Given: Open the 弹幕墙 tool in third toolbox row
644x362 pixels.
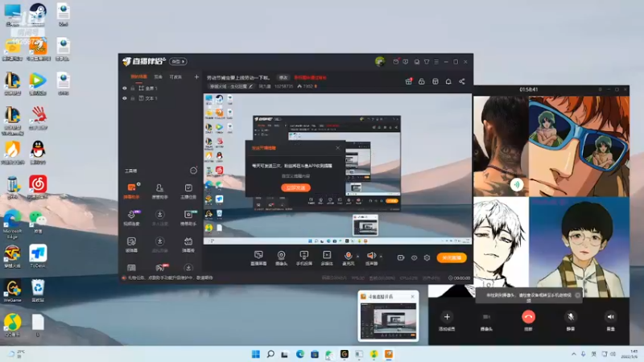Looking at the screenshot, I should [x=188, y=245].
